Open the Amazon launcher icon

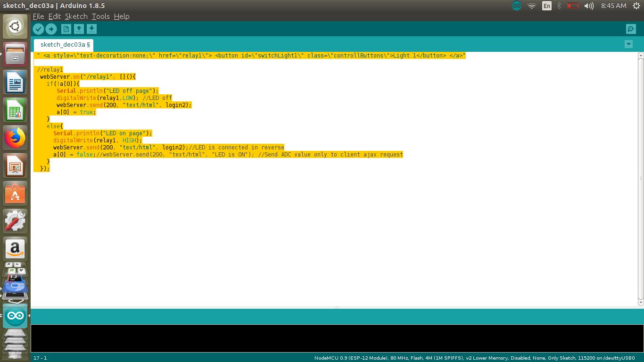coord(15,249)
